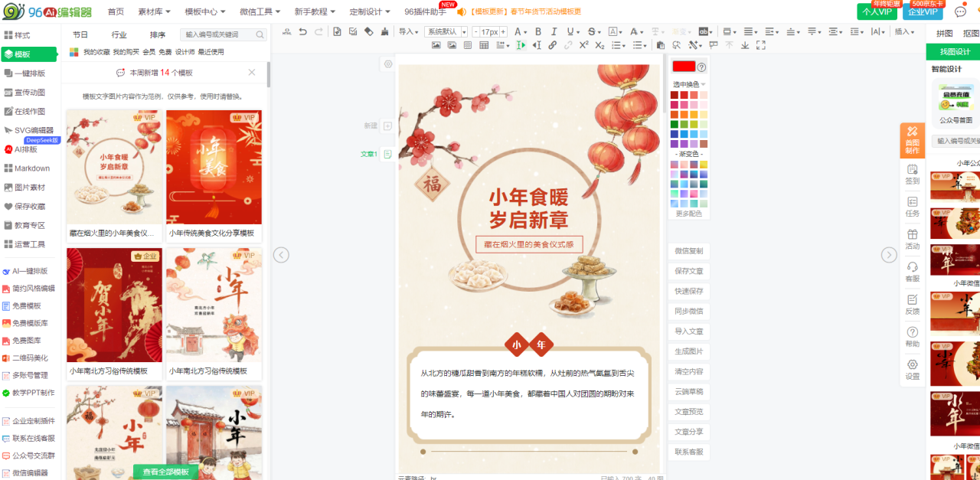Click the format painter brush icon
This screenshot has width=980, height=480.
point(385,31)
